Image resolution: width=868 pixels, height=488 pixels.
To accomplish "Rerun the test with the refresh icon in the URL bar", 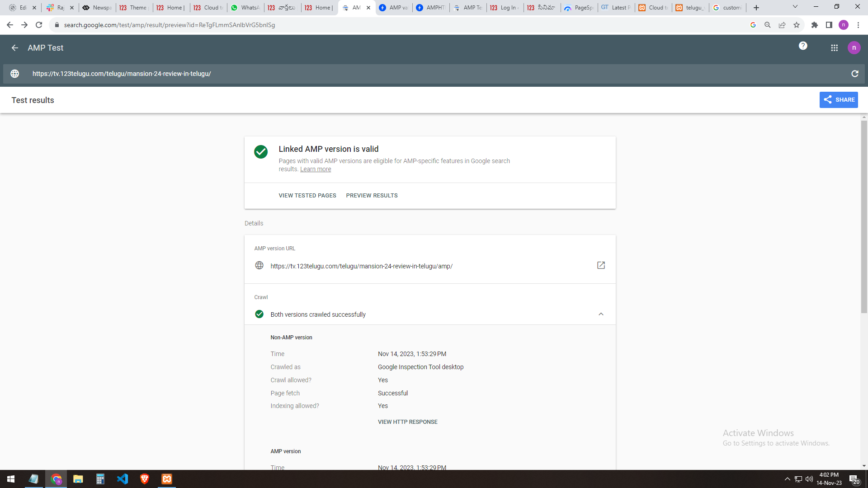I will click(x=854, y=74).
